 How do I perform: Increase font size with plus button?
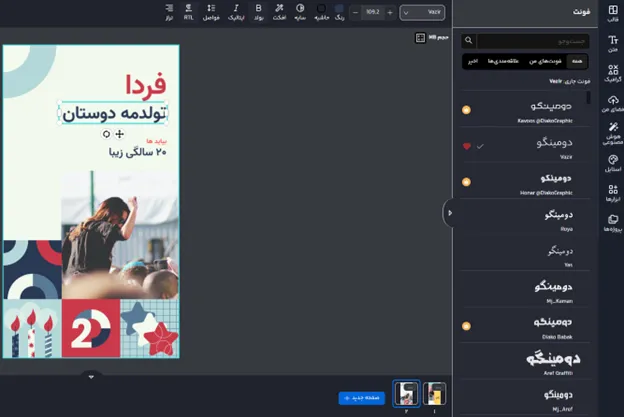(391, 12)
